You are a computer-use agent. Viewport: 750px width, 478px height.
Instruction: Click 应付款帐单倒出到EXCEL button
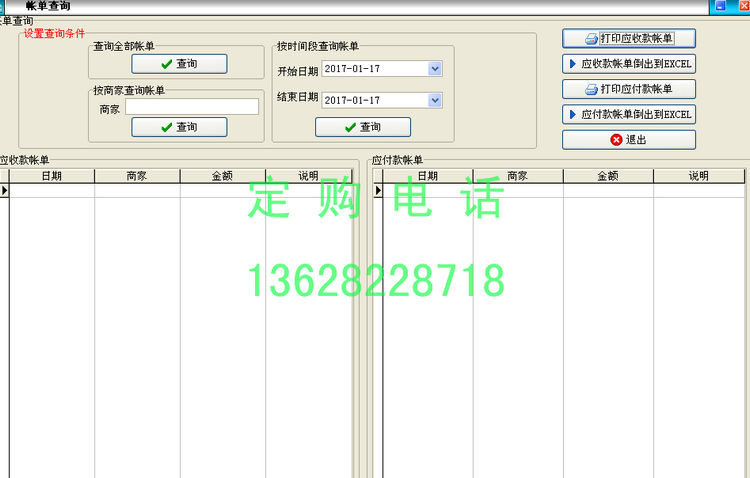tap(629, 115)
